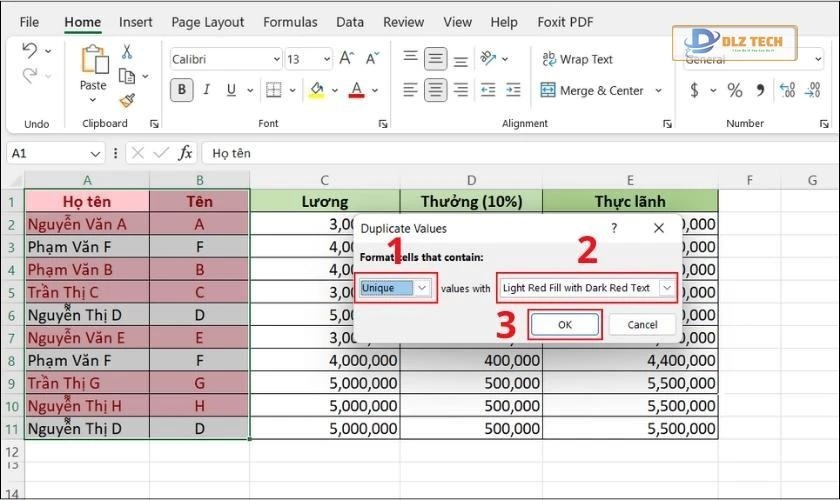The height and width of the screenshot is (500, 840).
Task: Click the Undo arrow
Action: pyautogui.click(x=29, y=51)
